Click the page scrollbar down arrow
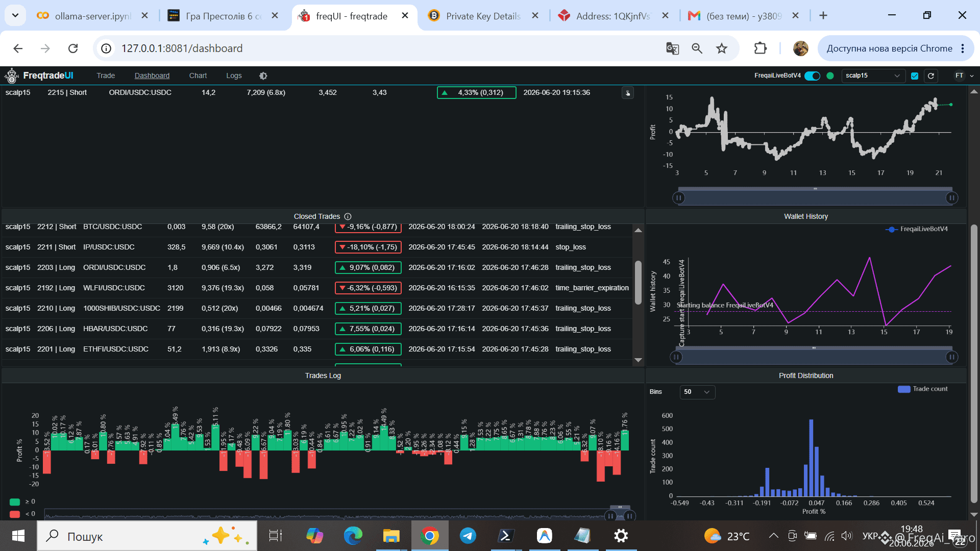 974,514
